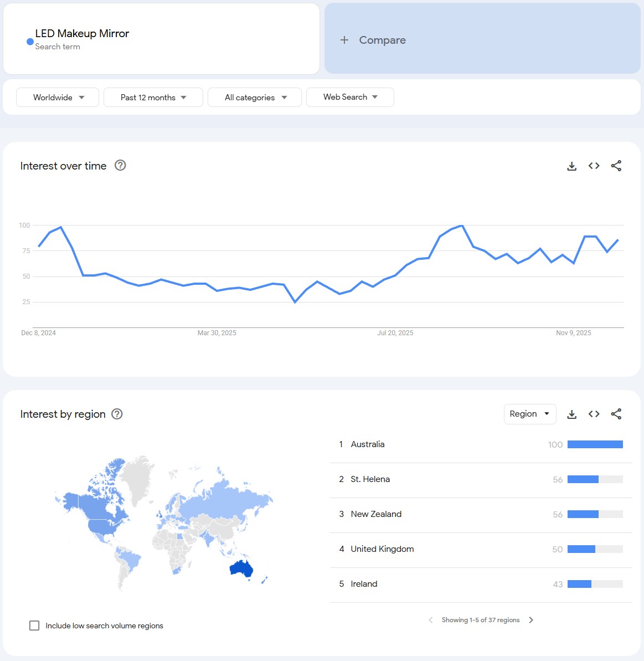Change the Past 12 months time range

click(x=153, y=98)
